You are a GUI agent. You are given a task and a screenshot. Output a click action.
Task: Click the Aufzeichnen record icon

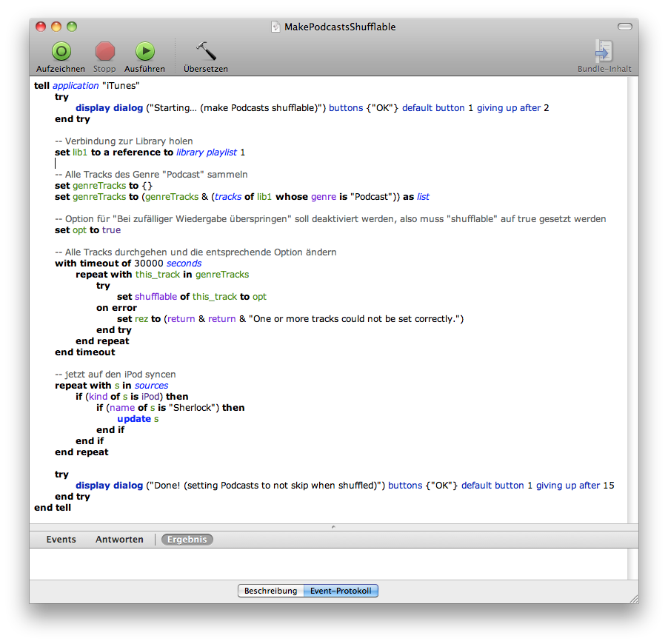click(61, 52)
